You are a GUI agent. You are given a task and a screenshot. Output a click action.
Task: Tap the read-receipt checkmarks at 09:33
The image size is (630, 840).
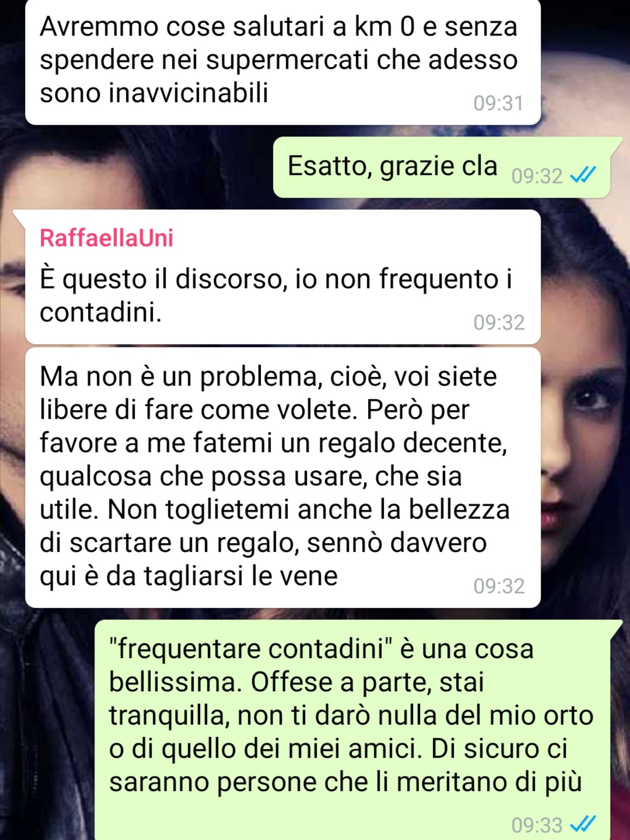click(x=583, y=824)
